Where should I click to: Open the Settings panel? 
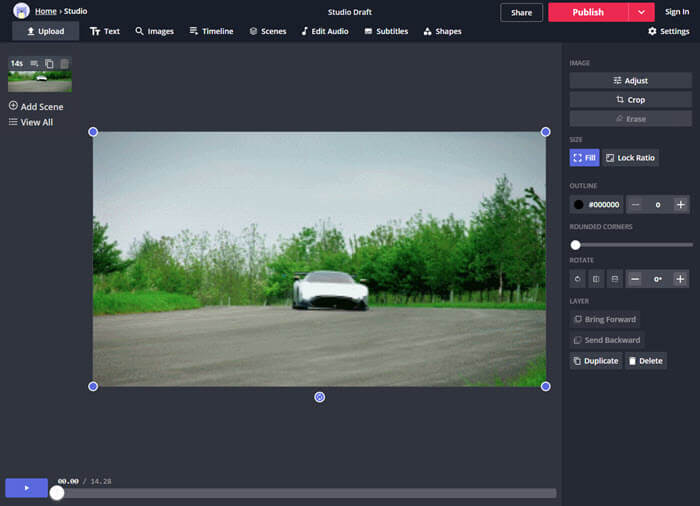coord(668,31)
